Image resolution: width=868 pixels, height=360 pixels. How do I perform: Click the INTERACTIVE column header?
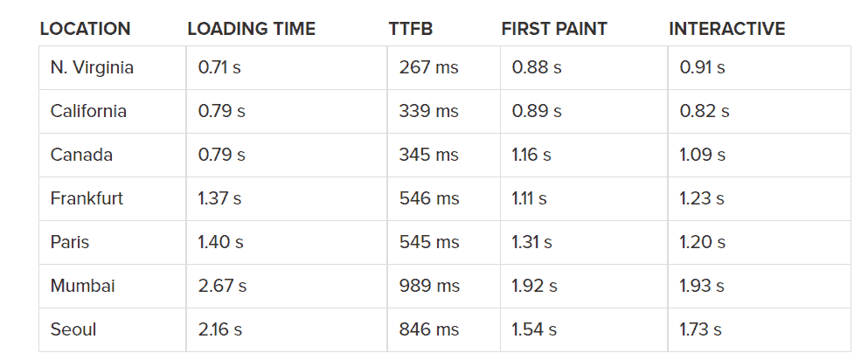(726, 29)
